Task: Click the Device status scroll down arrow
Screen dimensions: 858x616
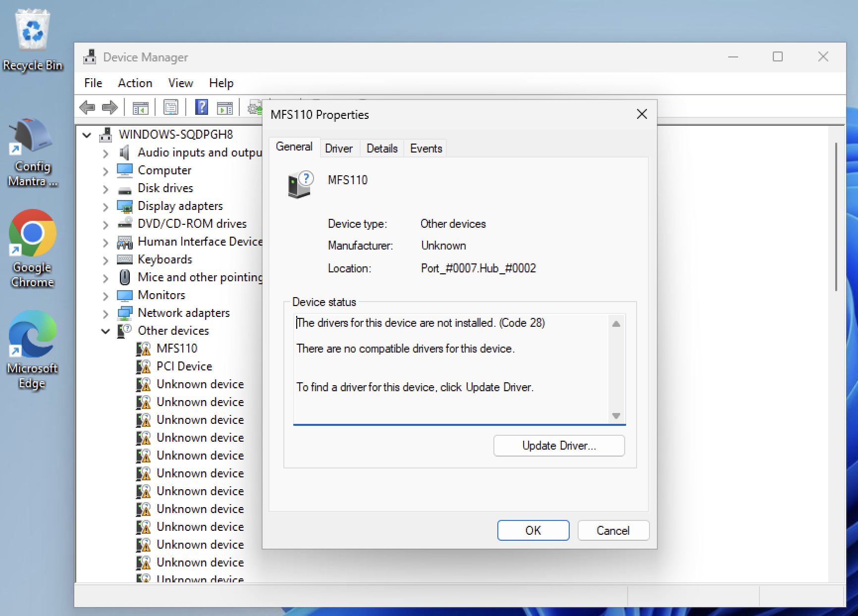Action: [x=616, y=416]
